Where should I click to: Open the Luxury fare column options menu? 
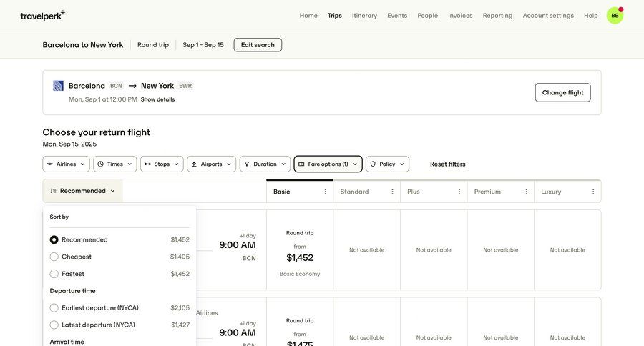click(593, 192)
